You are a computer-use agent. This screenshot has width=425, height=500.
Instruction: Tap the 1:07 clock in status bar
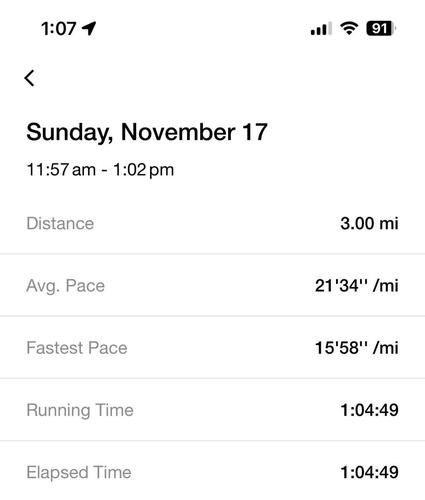point(59,29)
